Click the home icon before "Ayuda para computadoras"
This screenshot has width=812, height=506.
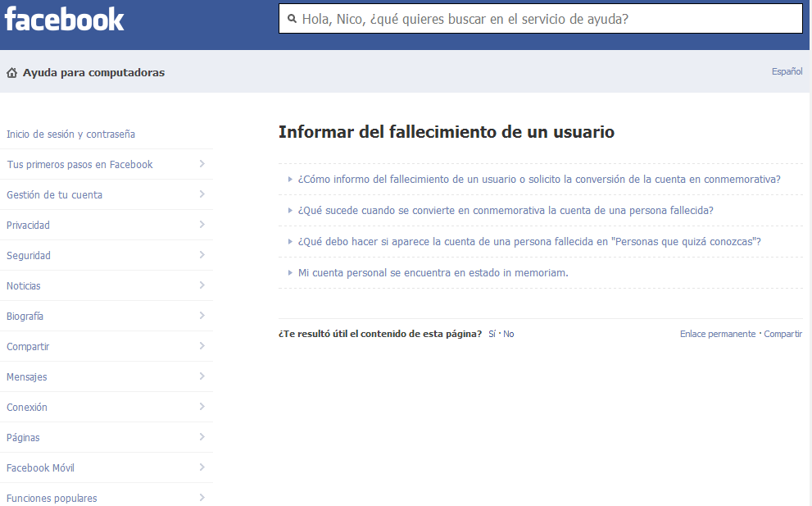pyautogui.click(x=11, y=72)
